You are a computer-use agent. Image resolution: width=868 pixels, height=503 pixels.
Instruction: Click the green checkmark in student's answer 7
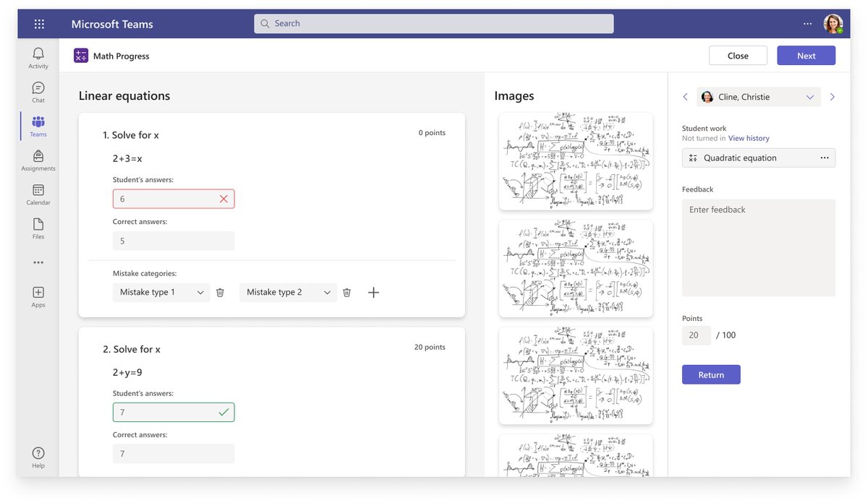(224, 412)
